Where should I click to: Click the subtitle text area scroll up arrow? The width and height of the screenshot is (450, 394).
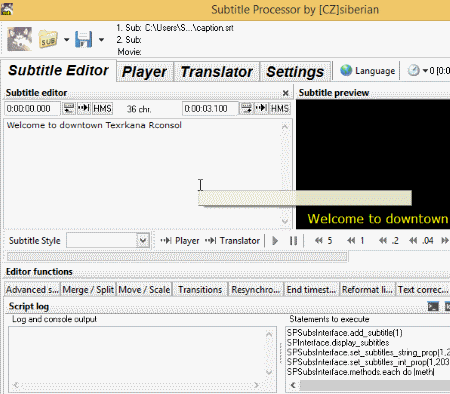pos(285,126)
